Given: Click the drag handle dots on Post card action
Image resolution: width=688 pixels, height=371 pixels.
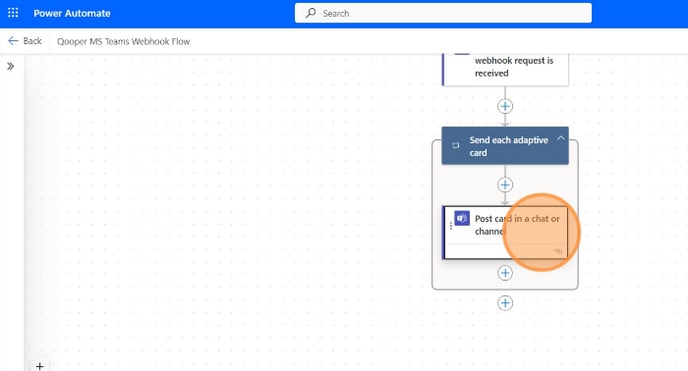Looking at the screenshot, I should click(451, 226).
